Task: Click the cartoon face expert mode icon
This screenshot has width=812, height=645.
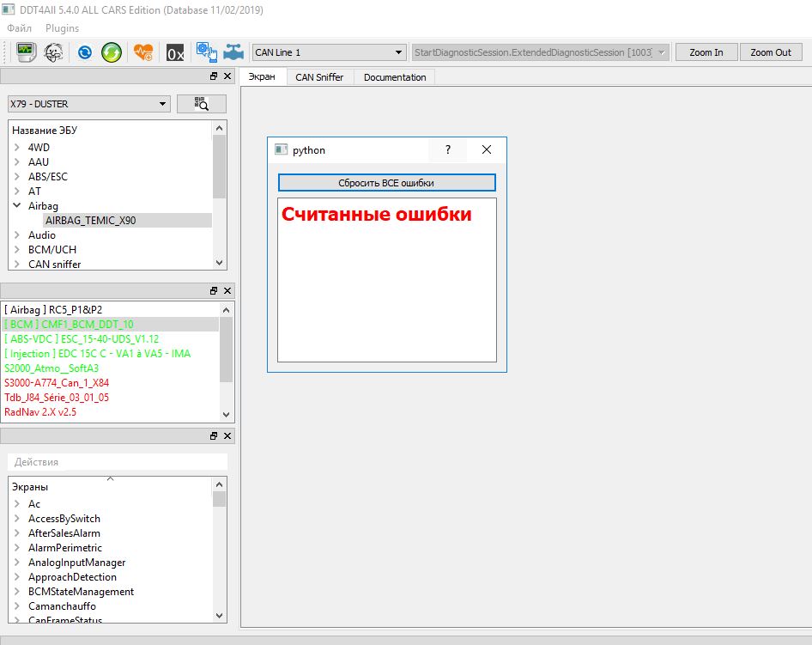Action: pos(54,52)
